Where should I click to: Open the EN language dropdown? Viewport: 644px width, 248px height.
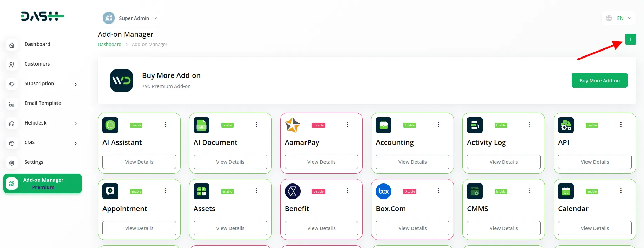click(x=619, y=18)
